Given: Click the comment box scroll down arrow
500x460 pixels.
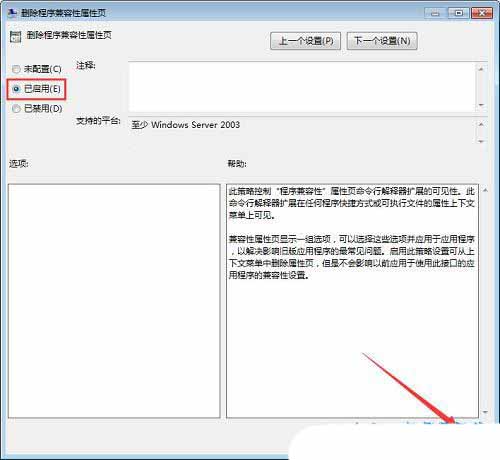Looking at the screenshot, I should click(x=481, y=105).
